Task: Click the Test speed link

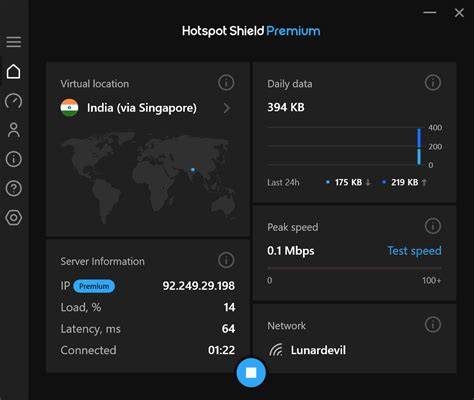Action: pos(414,251)
